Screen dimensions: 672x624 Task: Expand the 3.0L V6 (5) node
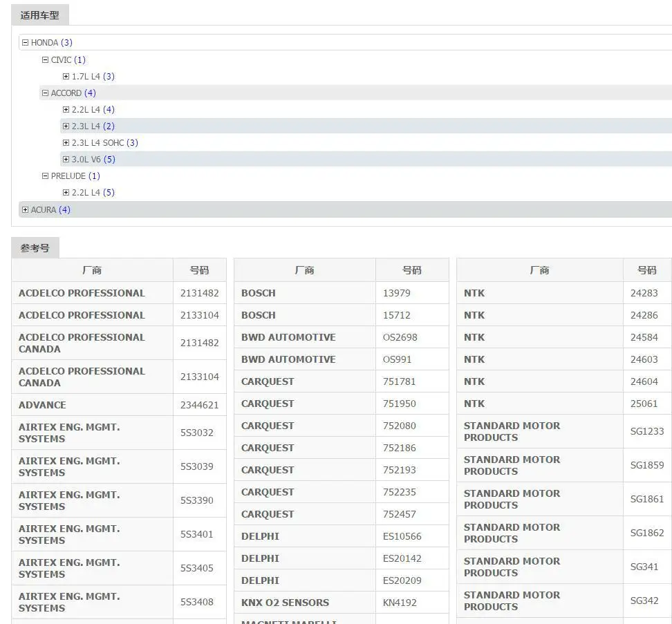[x=66, y=160]
